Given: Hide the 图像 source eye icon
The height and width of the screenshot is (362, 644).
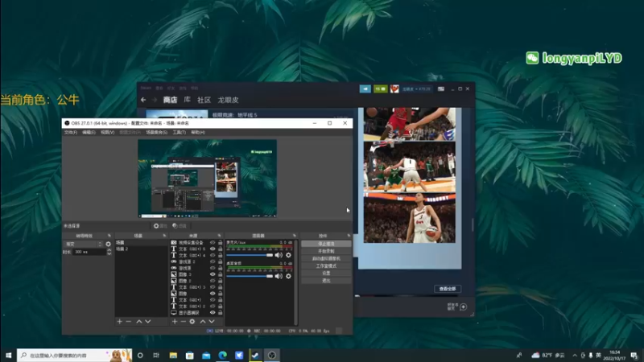Looking at the screenshot, I should 213,294.
